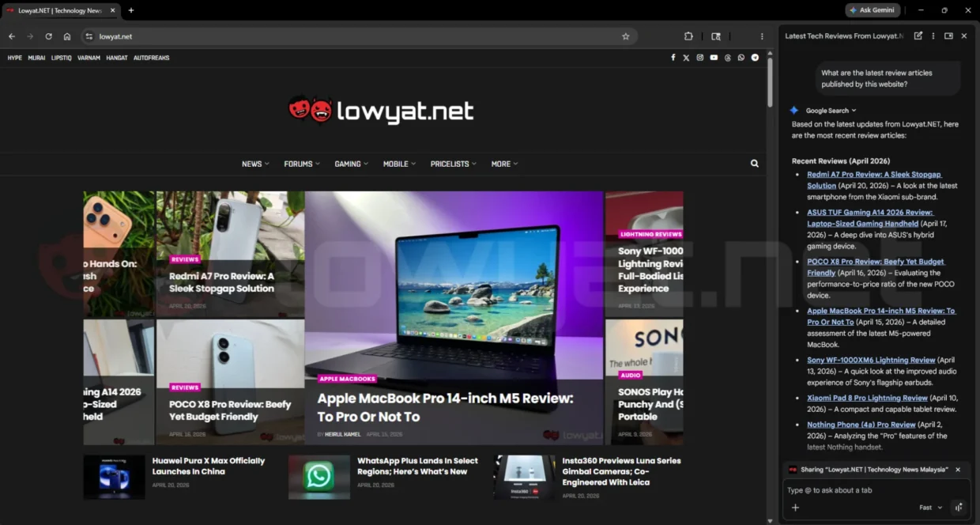
Task: Select the HYPE menu item
Action: [14, 58]
